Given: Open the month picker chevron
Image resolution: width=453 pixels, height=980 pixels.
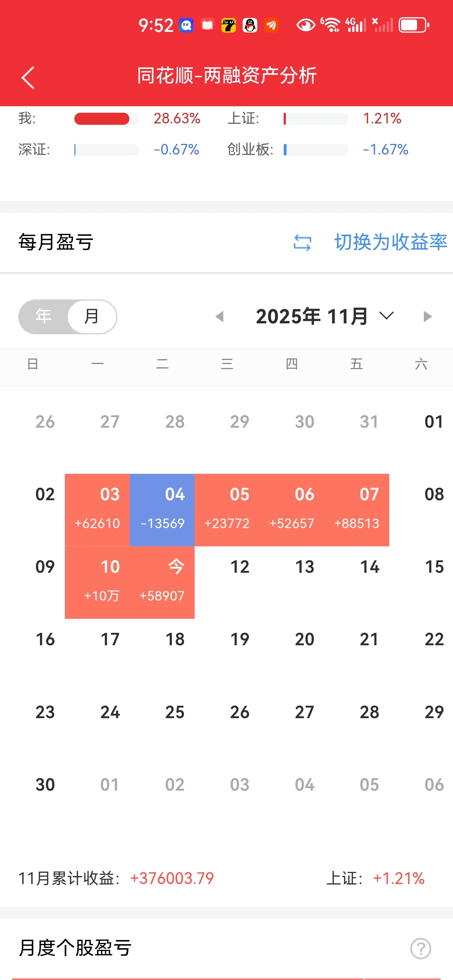Looking at the screenshot, I should point(386,316).
